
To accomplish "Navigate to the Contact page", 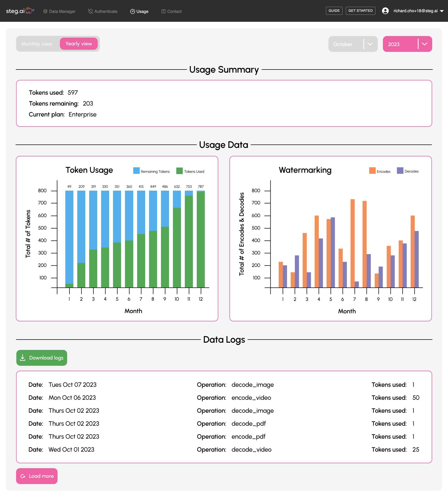I will point(171,11).
